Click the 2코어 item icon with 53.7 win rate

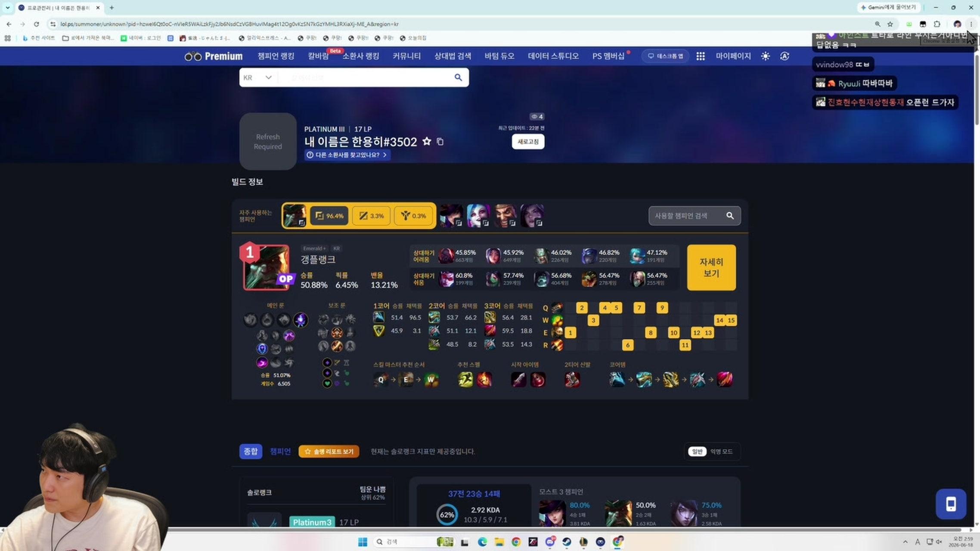(434, 317)
